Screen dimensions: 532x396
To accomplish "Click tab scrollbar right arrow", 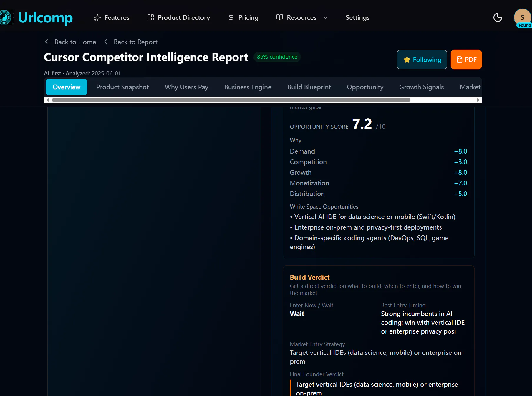I will 478,100.
